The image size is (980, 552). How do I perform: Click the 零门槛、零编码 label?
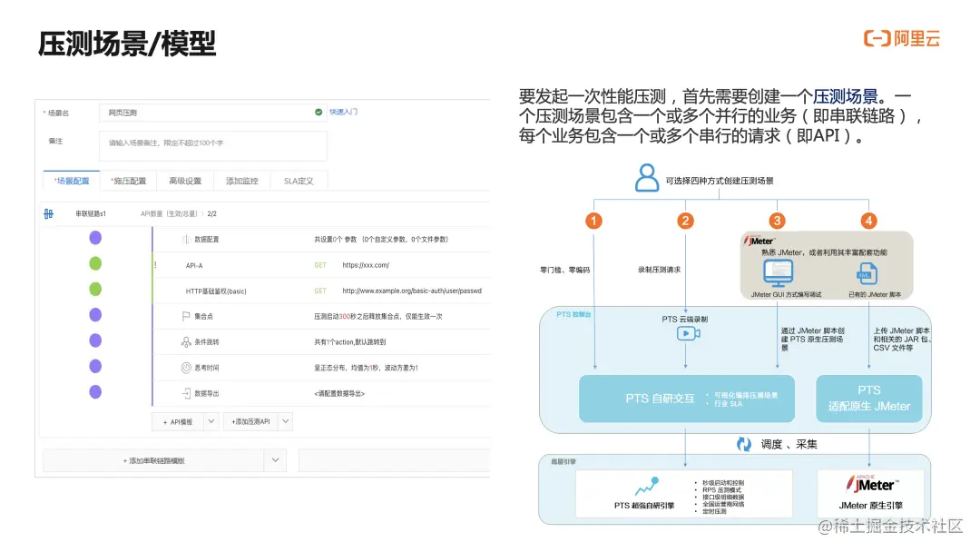[x=565, y=270]
